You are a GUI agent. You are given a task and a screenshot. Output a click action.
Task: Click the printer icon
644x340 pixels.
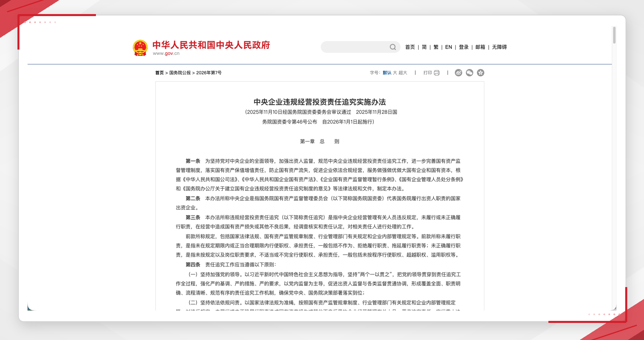point(437,73)
